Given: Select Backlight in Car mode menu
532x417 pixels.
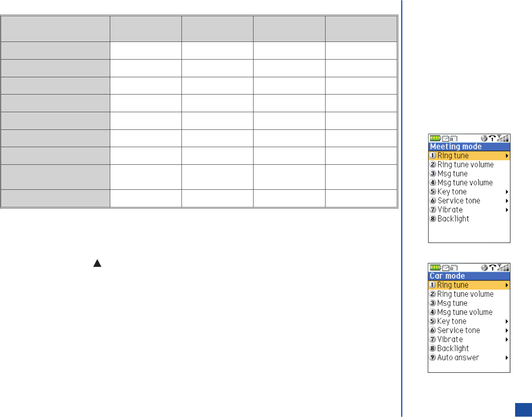Looking at the screenshot, I should (469, 349).
